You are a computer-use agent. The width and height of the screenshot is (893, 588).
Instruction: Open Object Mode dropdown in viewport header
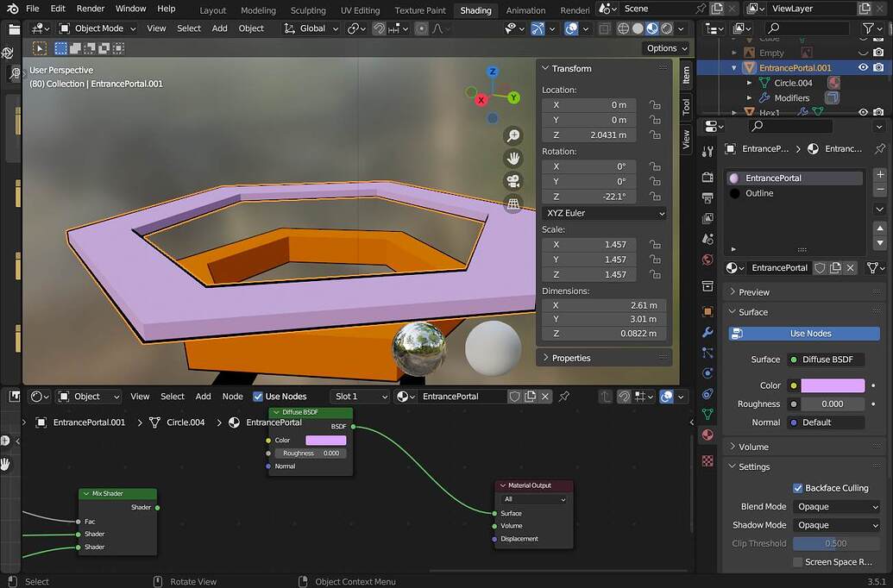click(x=97, y=28)
